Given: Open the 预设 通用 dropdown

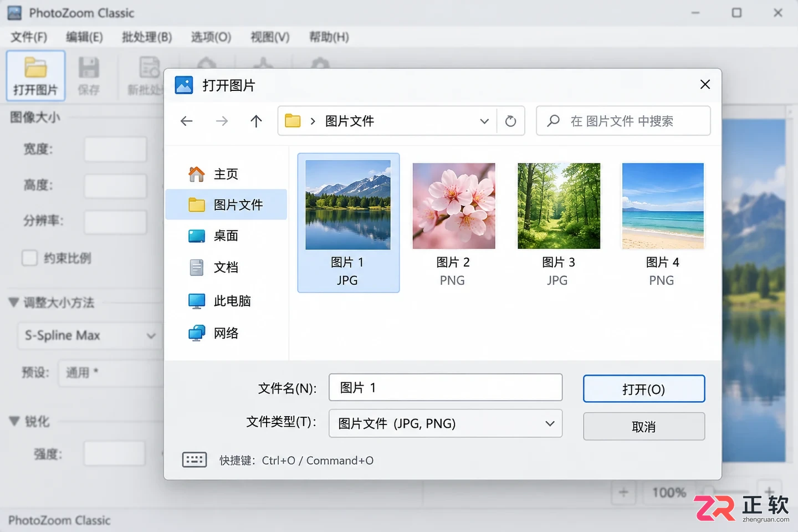Looking at the screenshot, I should pyautogui.click(x=111, y=372).
